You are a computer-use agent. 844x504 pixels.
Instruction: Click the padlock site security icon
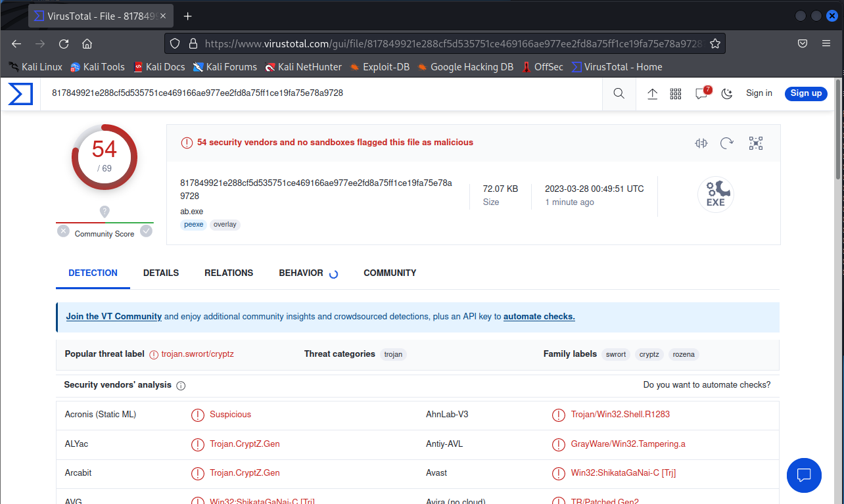point(193,43)
